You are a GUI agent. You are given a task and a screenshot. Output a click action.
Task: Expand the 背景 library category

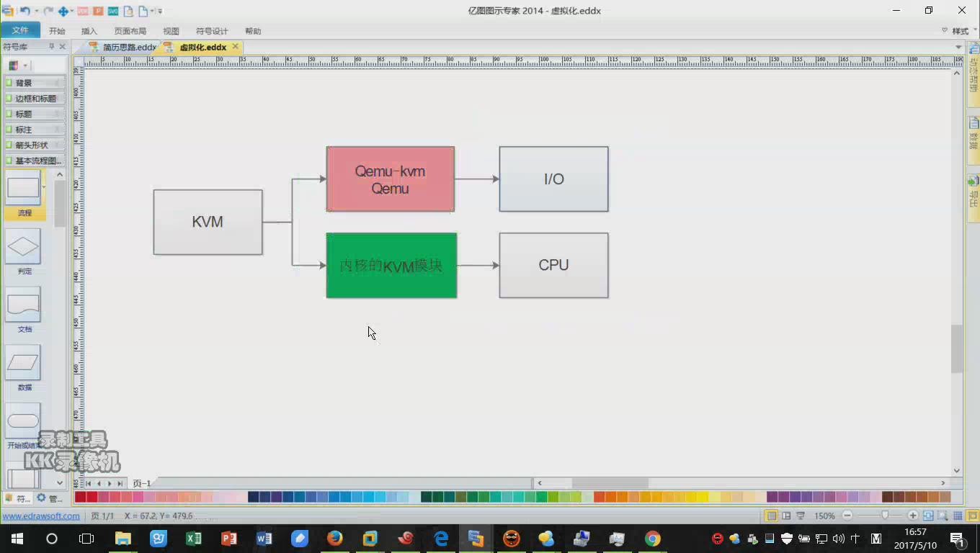coord(35,83)
